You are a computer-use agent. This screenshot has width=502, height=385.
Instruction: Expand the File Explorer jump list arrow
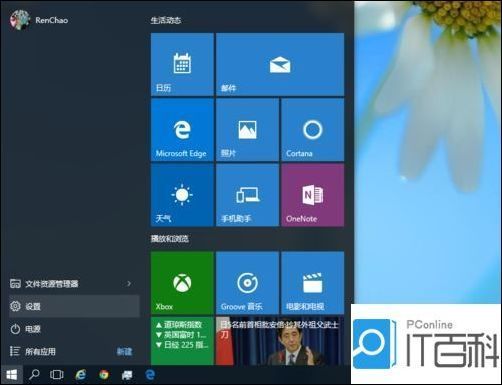(x=129, y=284)
